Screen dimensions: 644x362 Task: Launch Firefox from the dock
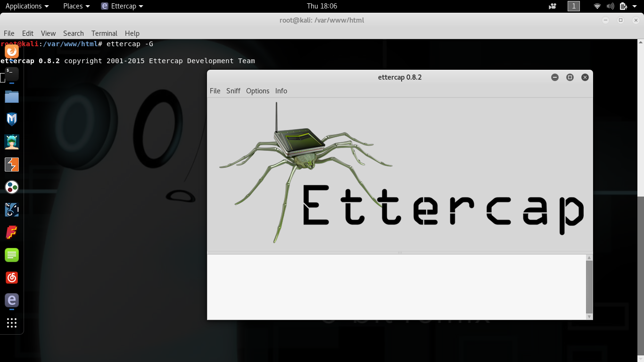pyautogui.click(x=12, y=51)
